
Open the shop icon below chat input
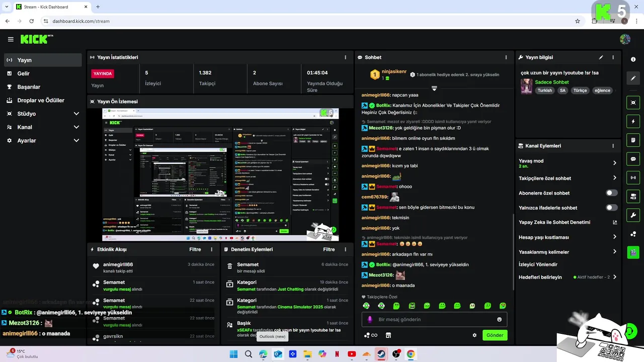click(x=388, y=335)
